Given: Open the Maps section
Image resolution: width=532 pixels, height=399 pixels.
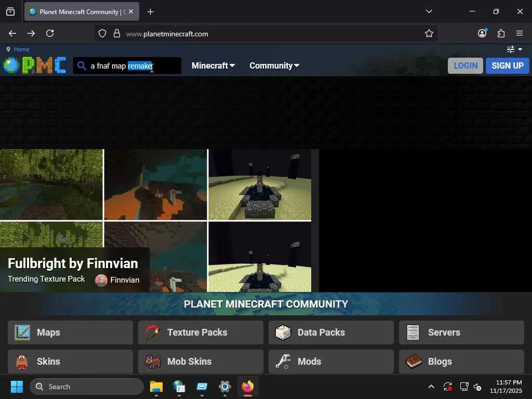Looking at the screenshot, I should click(x=70, y=332).
